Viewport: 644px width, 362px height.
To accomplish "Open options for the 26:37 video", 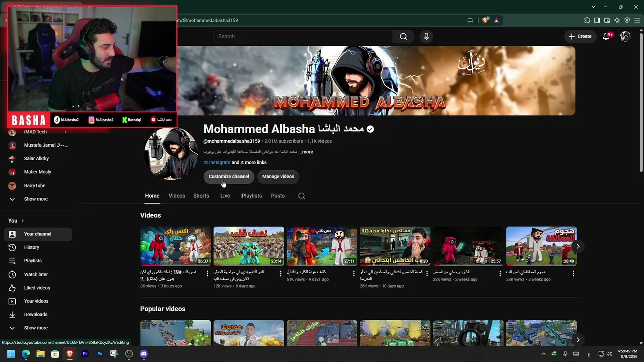I will (x=207, y=274).
